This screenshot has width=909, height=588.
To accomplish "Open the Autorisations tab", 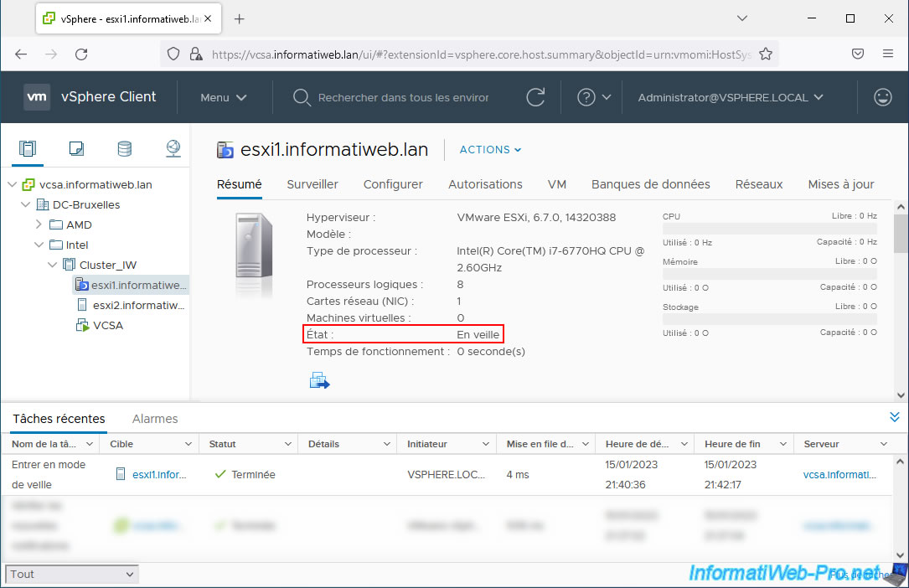I will pyautogui.click(x=485, y=184).
